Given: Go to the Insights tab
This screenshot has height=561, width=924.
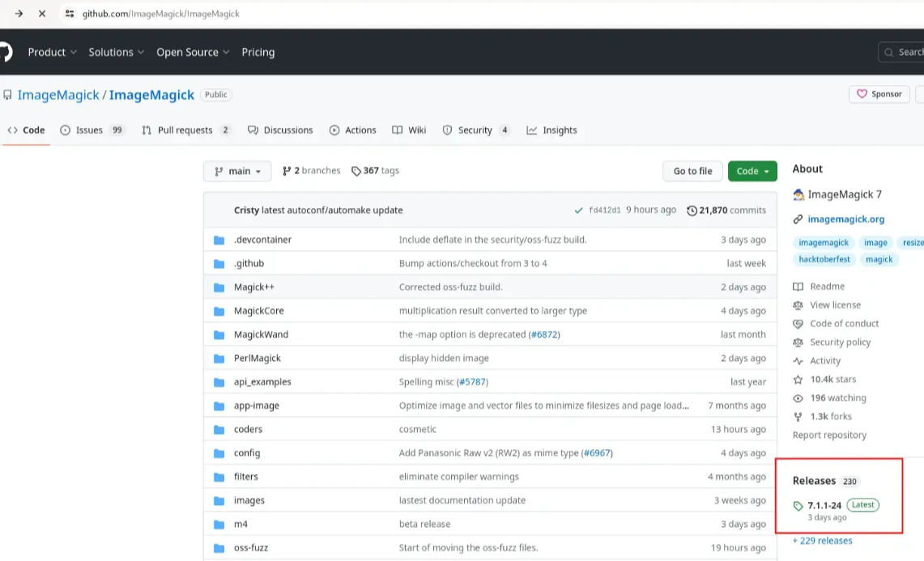Looking at the screenshot, I should [x=559, y=130].
